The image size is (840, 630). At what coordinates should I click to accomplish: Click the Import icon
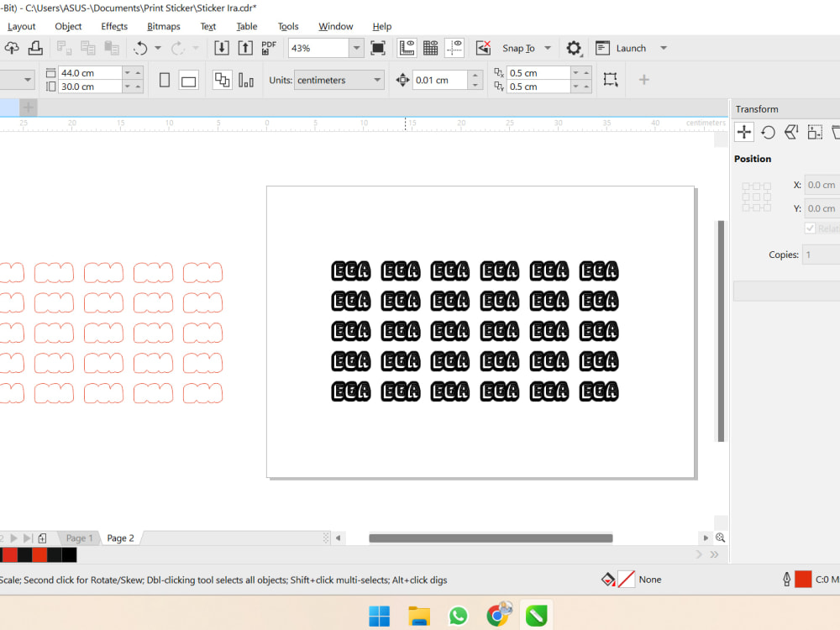click(x=221, y=48)
